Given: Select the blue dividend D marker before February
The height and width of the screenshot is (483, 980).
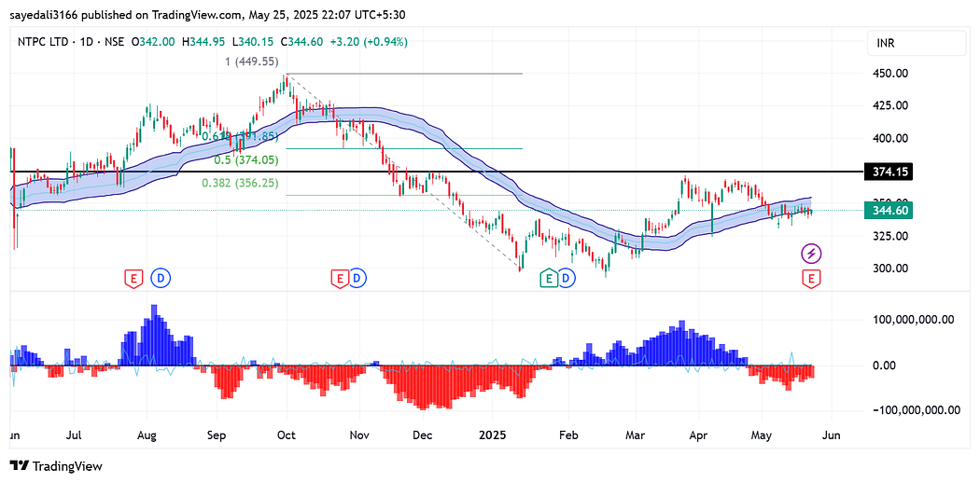Looking at the screenshot, I should [x=567, y=278].
